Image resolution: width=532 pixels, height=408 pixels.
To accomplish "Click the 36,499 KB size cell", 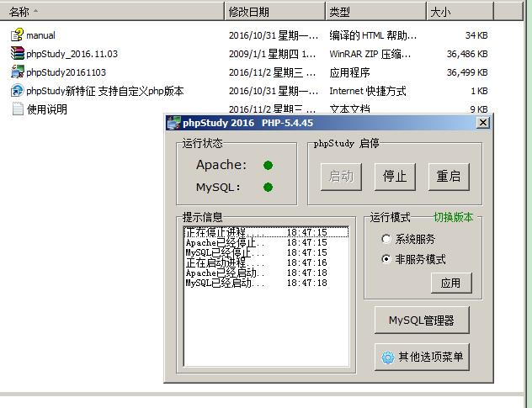I will tap(467, 72).
